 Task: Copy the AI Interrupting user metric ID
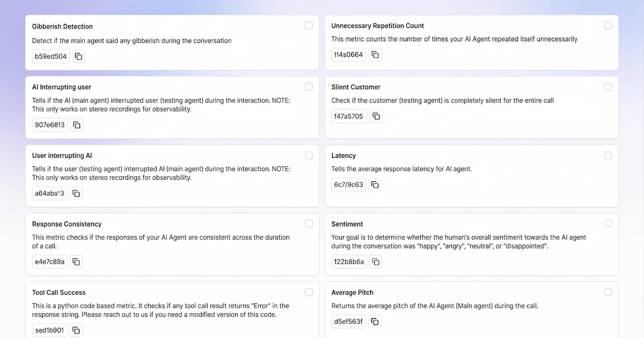[77, 125]
